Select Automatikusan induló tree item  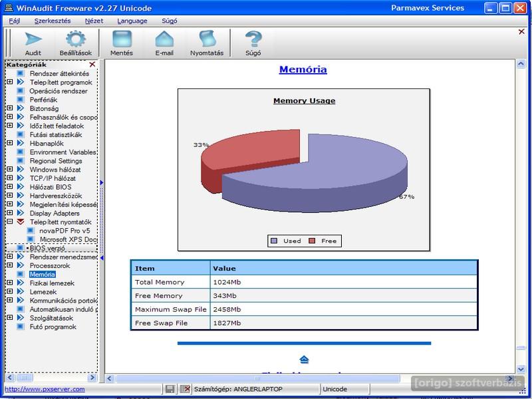coord(63,309)
